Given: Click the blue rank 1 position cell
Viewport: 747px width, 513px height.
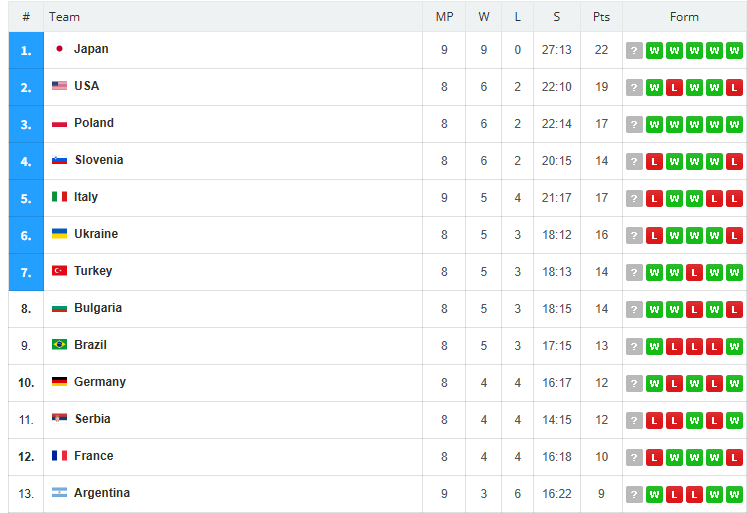Looking at the screenshot, I should [x=26, y=50].
